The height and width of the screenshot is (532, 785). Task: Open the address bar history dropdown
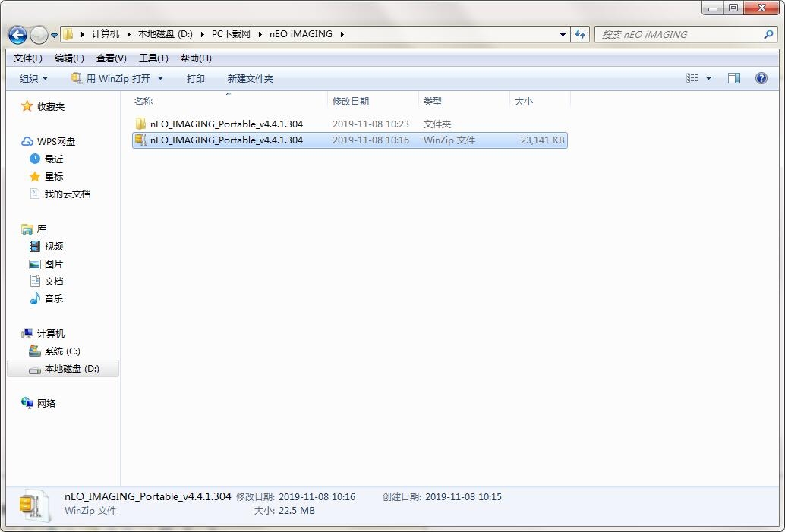coord(563,35)
